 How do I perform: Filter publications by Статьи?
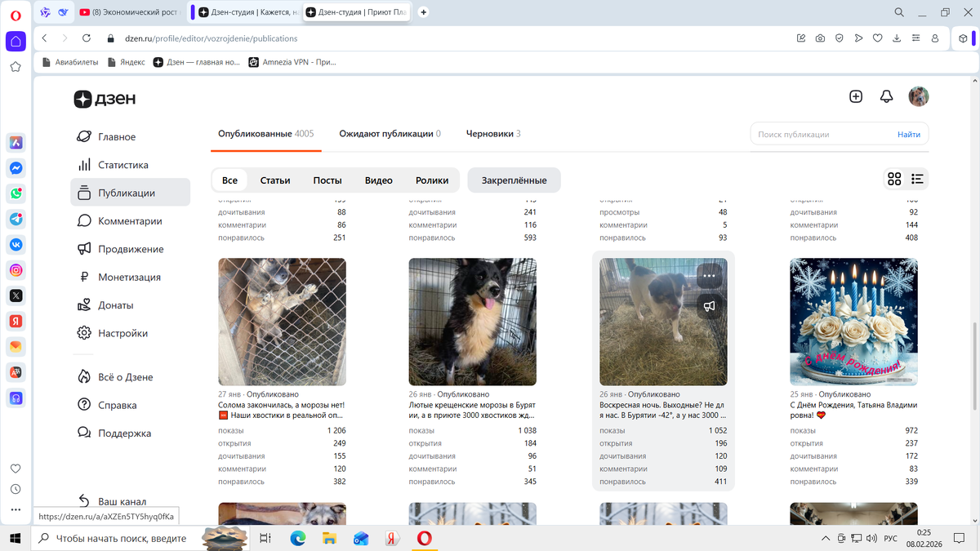275,180
